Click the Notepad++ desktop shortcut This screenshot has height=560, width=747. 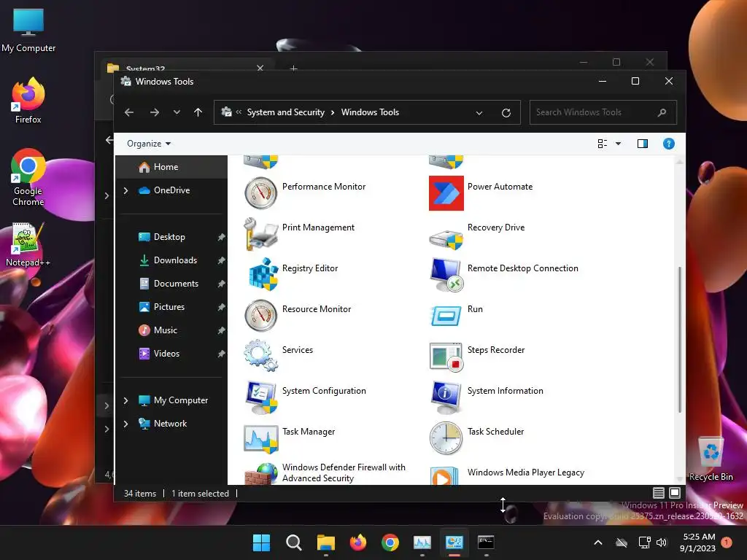tap(28, 245)
